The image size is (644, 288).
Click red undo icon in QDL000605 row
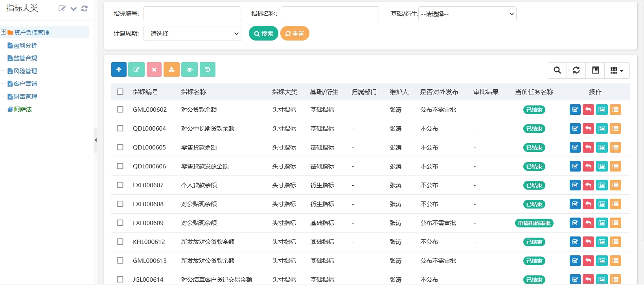(589, 148)
